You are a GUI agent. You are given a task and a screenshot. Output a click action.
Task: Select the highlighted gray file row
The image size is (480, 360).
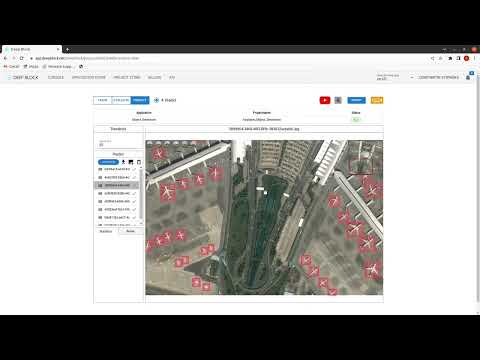click(117, 185)
